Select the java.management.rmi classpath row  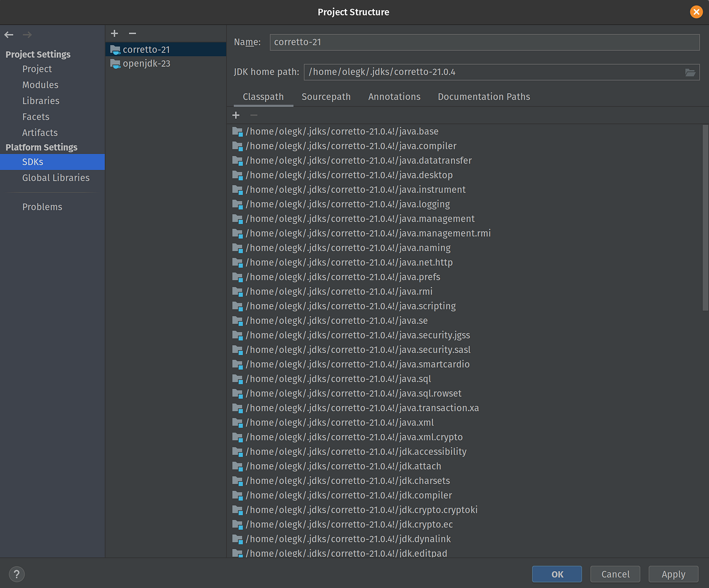tap(465, 233)
